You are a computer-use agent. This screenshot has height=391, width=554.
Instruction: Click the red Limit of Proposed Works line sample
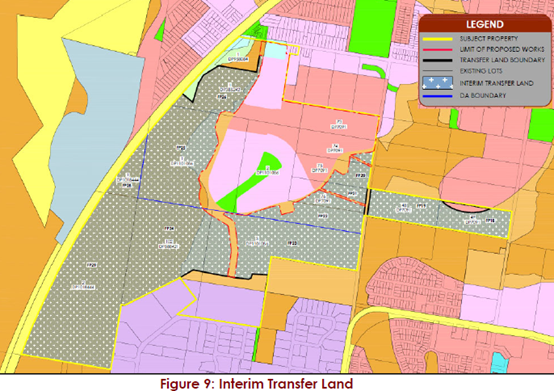(x=438, y=50)
